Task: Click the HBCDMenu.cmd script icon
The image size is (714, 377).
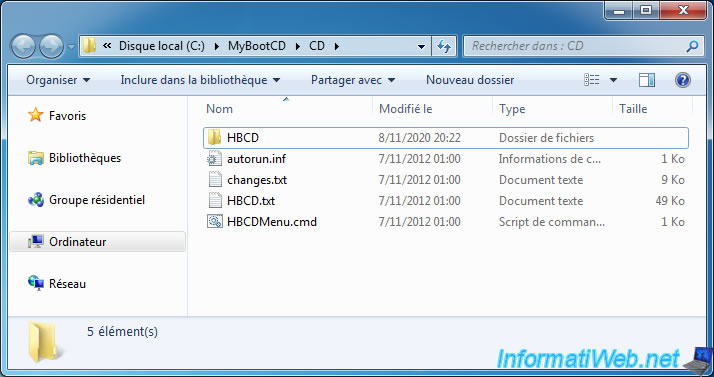Action: (x=214, y=222)
